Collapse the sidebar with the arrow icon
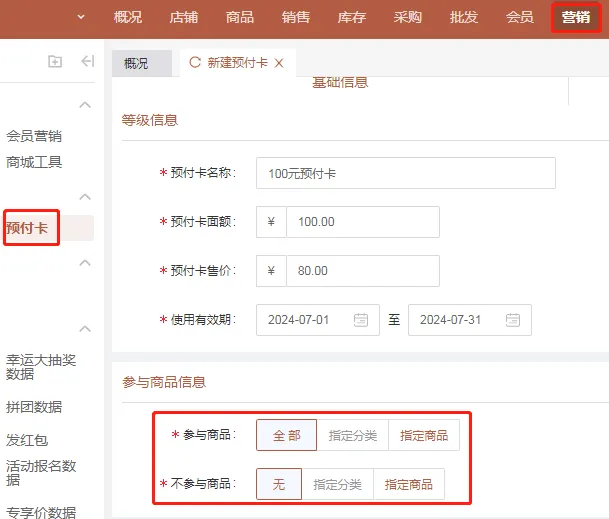Screen dimensions: 609x519 click(x=87, y=62)
